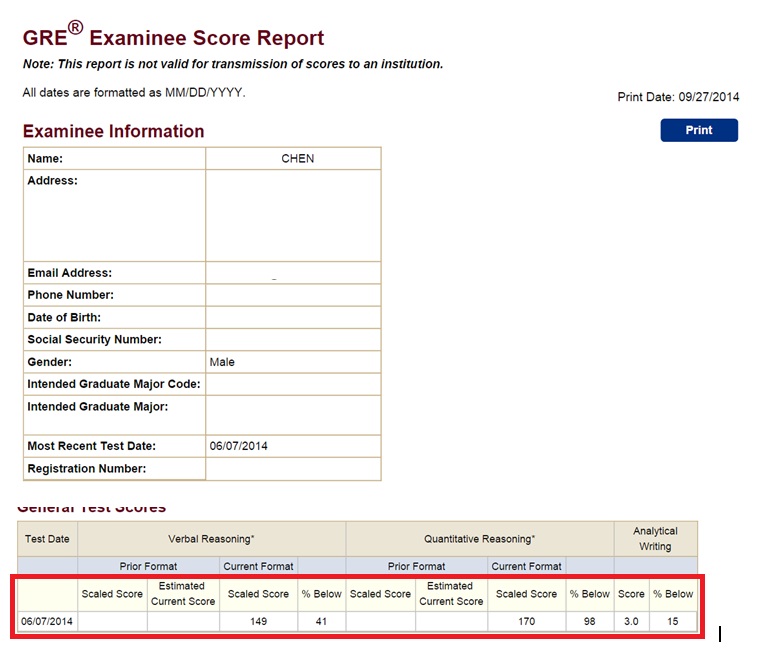Click the quantitative scaled score 170

(x=526, y=621)
